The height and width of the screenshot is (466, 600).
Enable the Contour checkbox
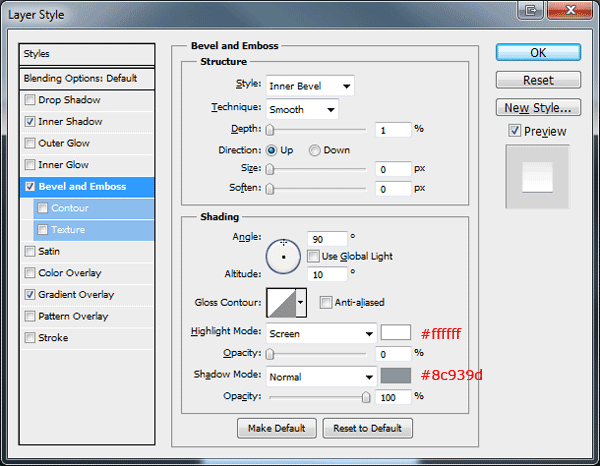tap(42, 208)
